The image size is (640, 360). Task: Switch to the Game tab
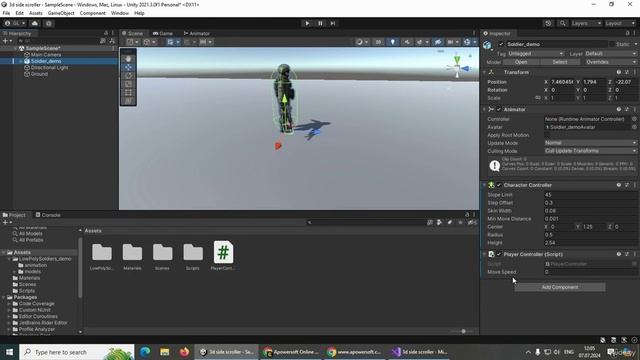(x=162, y=33)
